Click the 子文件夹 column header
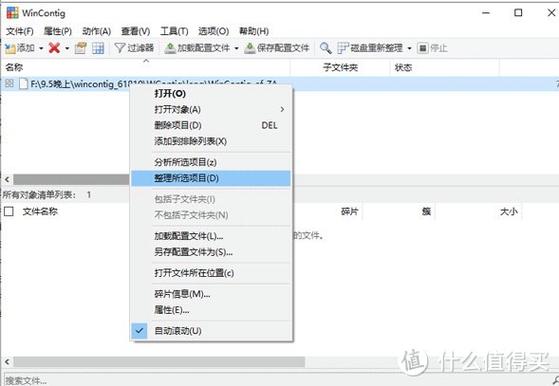This screenshot has width=559, height=386. [x=340, y=67]
